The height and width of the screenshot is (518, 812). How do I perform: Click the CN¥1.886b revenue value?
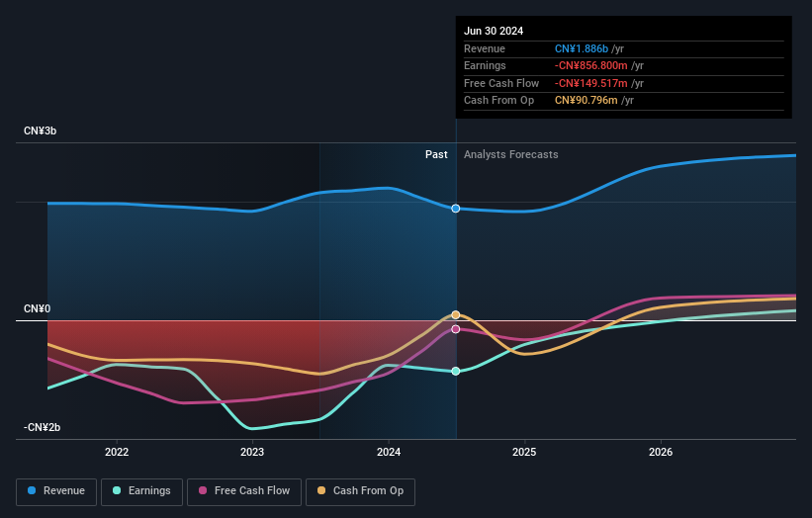point(582,48)
